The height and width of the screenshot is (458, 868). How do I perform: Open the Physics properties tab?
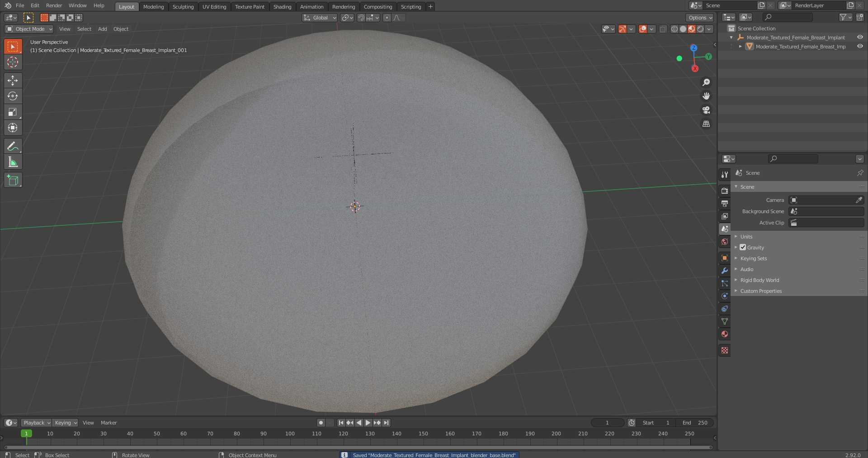coord(725,296)
